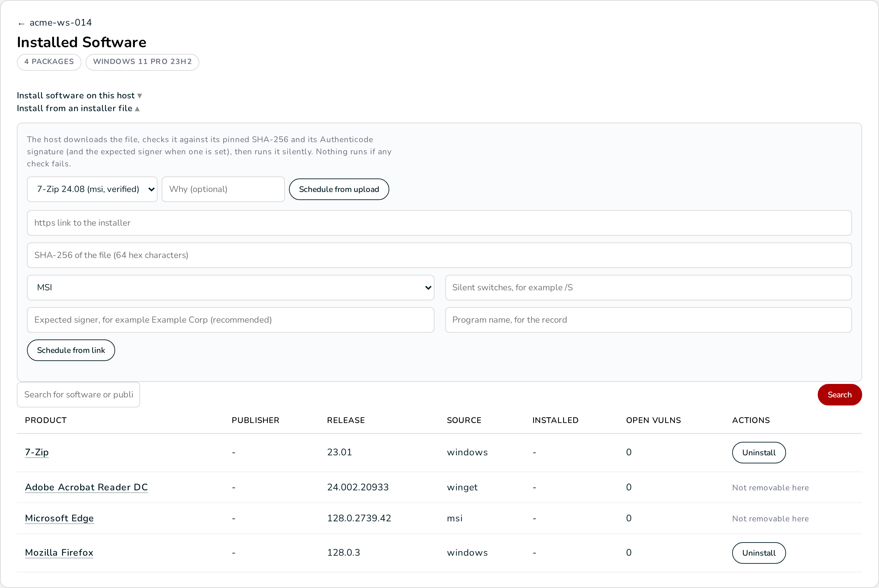879x588 pixels.
Task: Open the MSI installer type dropdown
Action: (231, 288)
